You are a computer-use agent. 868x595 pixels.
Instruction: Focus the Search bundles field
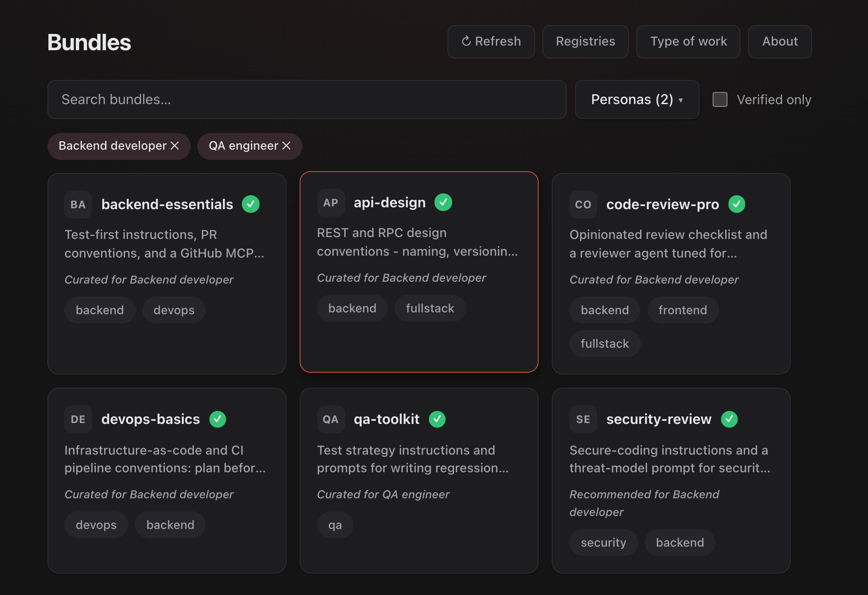tap(307, 99)
